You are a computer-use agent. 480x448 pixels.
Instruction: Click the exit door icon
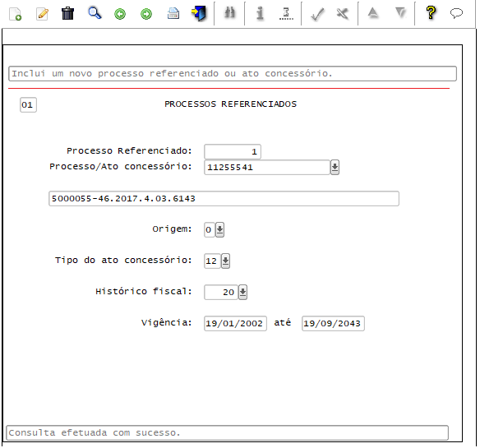199,14
